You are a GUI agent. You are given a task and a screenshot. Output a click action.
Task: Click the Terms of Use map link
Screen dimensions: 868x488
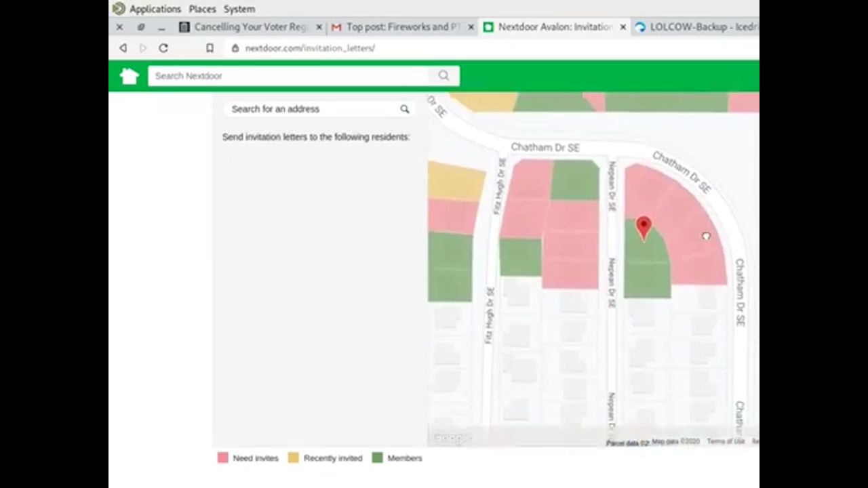pos(725,441)
